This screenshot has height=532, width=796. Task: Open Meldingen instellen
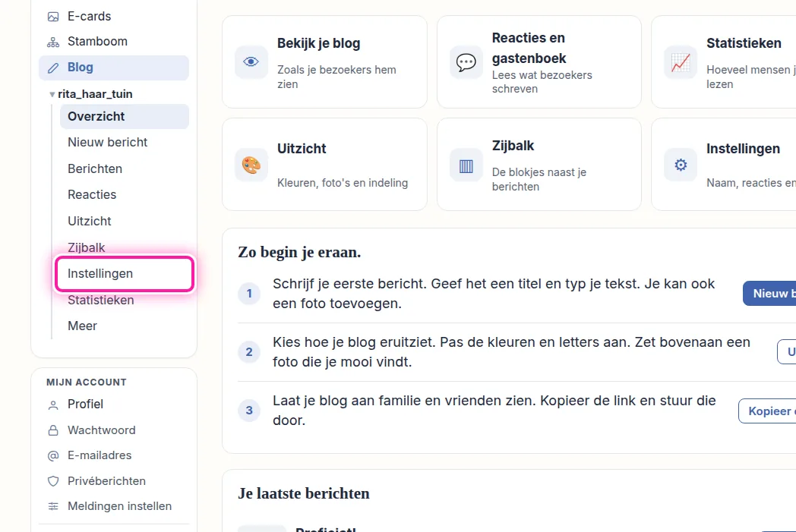point(114,506)
